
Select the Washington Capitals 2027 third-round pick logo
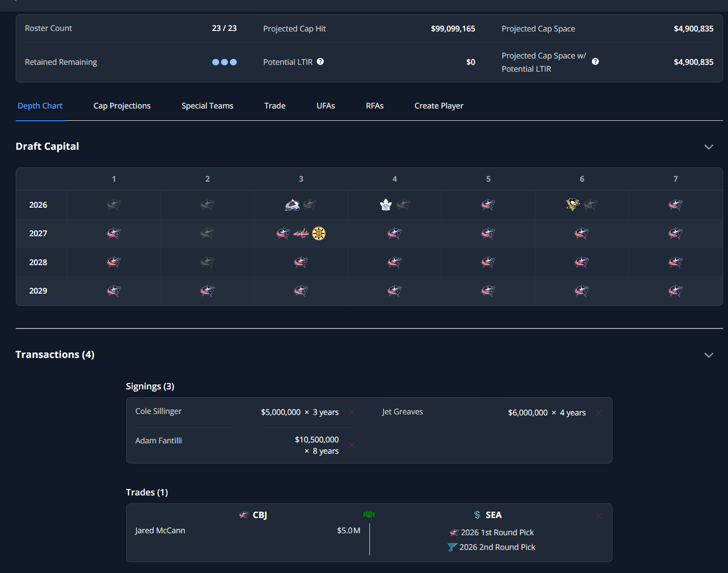(301, 234)
